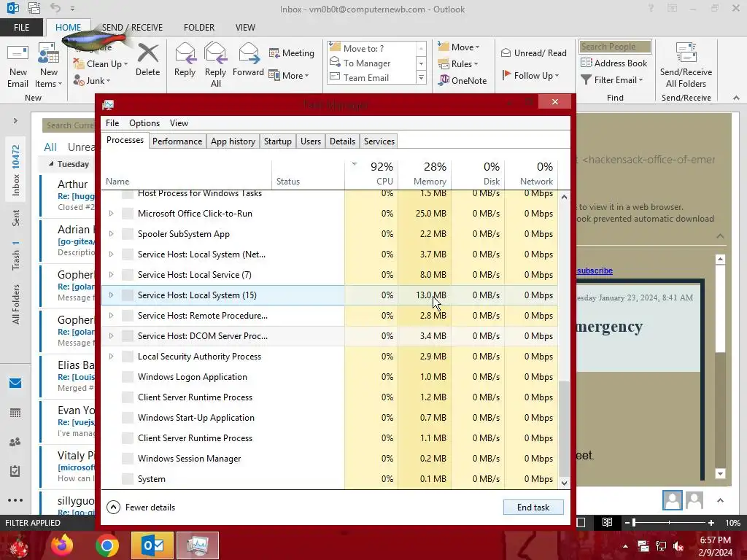Click the Firefox icon in the taskbar
This screenshot has height=560, width=747.
coord(63,545)
